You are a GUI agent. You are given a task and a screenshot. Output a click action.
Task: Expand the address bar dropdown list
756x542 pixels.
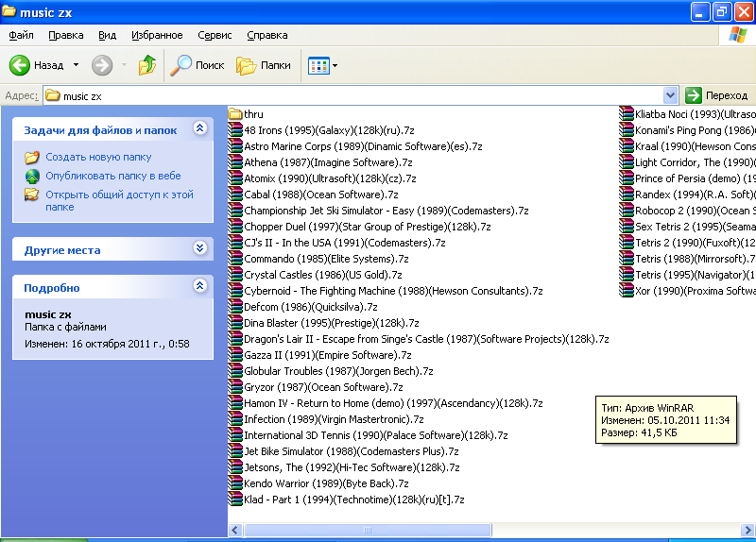(671, 95)
